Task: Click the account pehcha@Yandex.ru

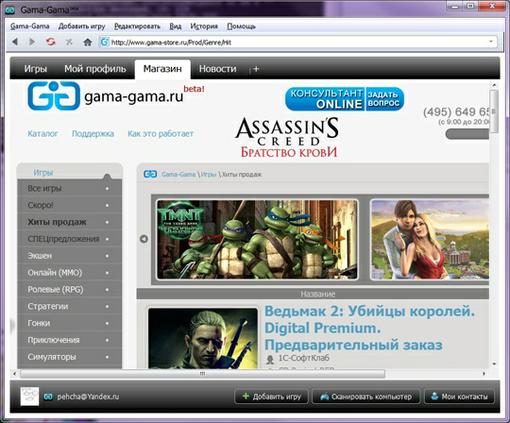Action: (88, 397)
